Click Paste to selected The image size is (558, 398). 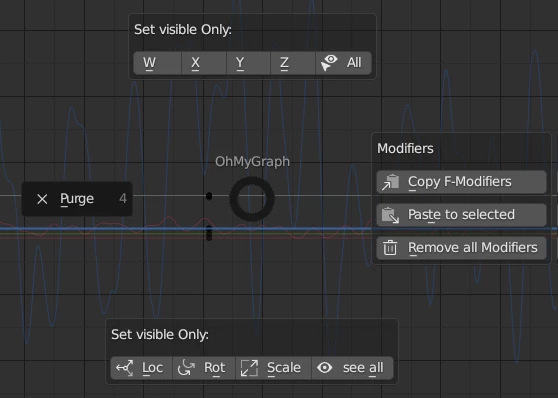(x=461, y=215)
